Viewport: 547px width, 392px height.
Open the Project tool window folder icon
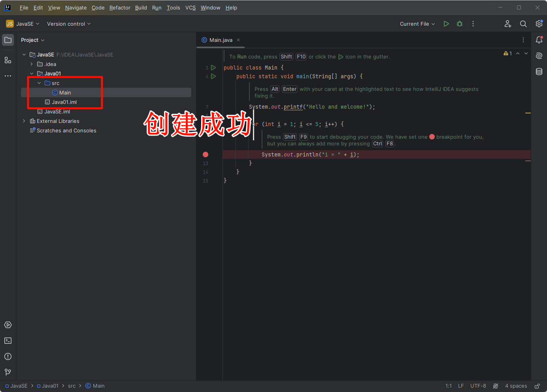8,40
